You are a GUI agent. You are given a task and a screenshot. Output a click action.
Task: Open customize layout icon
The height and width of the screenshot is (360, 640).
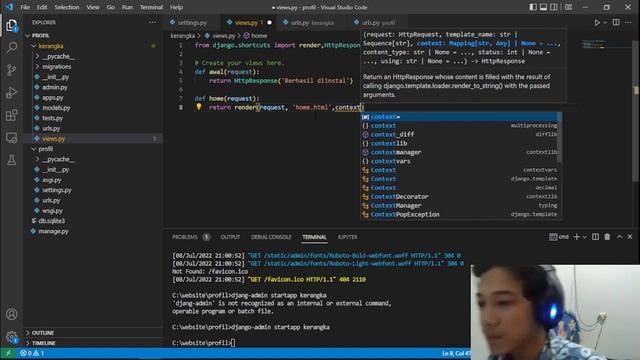click(568, 7)
